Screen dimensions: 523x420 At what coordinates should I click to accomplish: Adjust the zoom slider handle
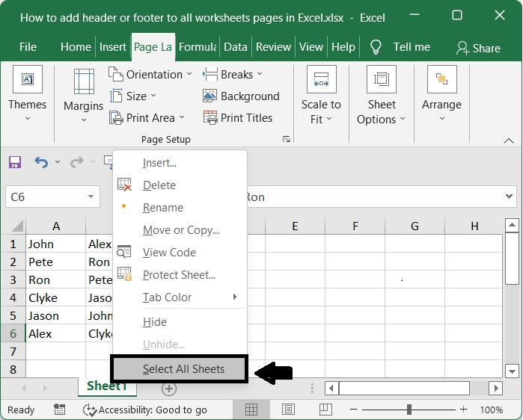pos(409,410)
